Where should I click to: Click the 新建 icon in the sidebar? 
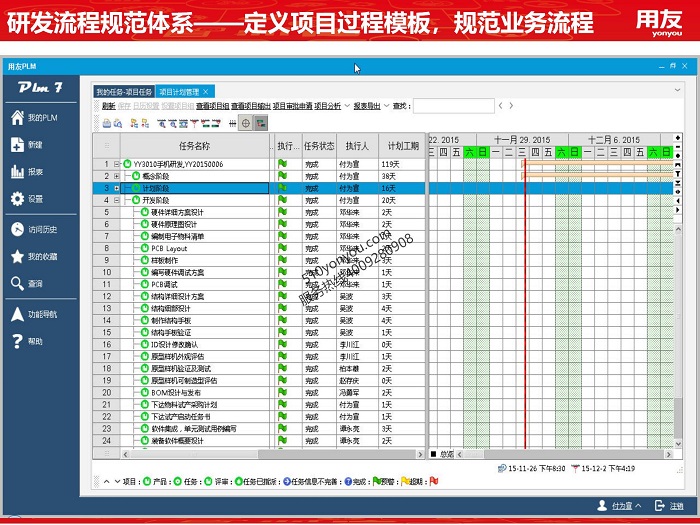18,145
